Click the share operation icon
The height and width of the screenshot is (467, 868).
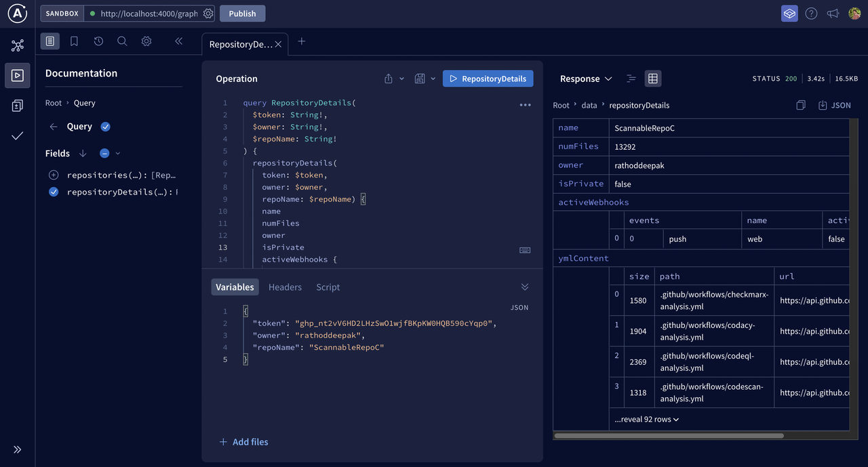tap(389, 79)
